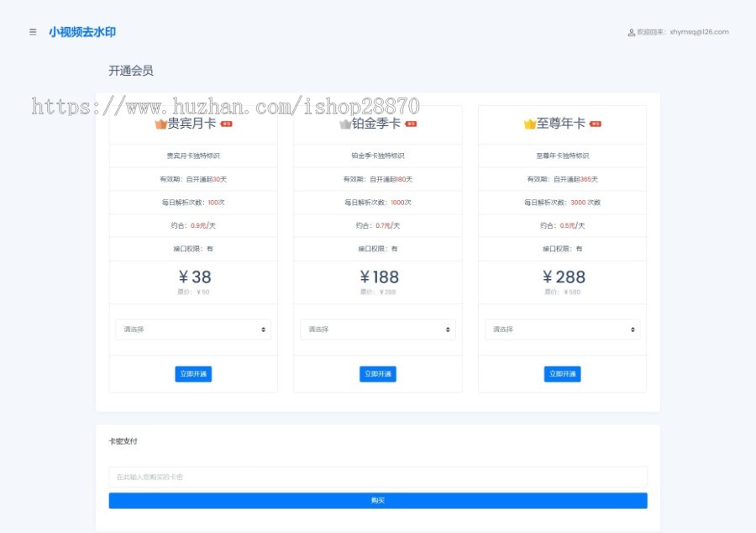Open the 请选择 dropdown in 至尊年卡 card

click(x=563, y=330)
